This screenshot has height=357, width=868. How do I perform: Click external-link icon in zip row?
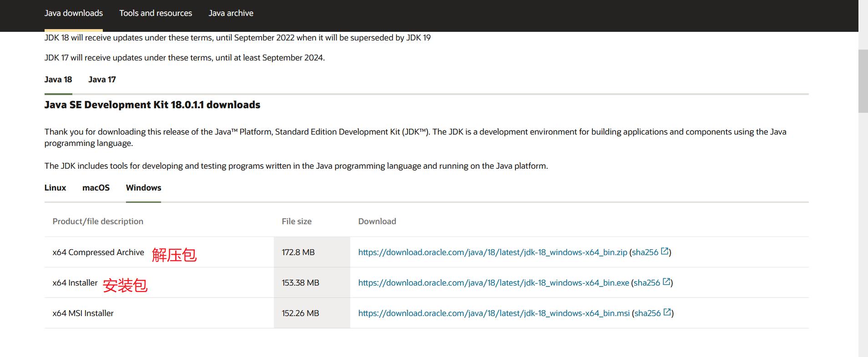pos(665,251)
